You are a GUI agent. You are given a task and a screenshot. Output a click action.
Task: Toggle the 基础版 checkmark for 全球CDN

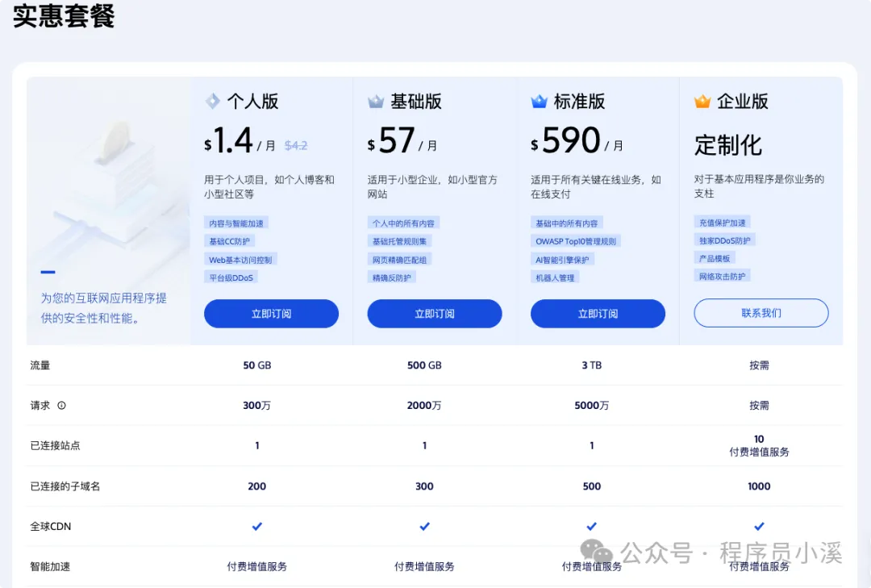coord(424,526)
